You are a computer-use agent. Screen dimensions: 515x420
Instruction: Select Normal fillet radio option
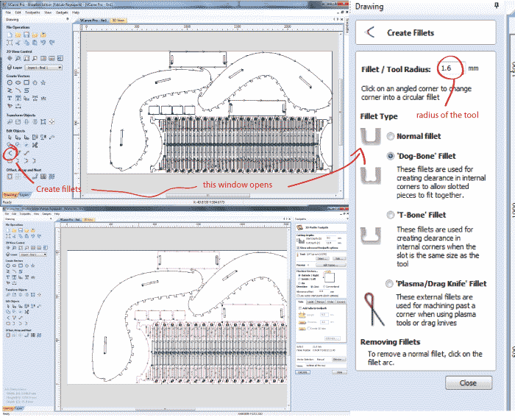(390, 136)
